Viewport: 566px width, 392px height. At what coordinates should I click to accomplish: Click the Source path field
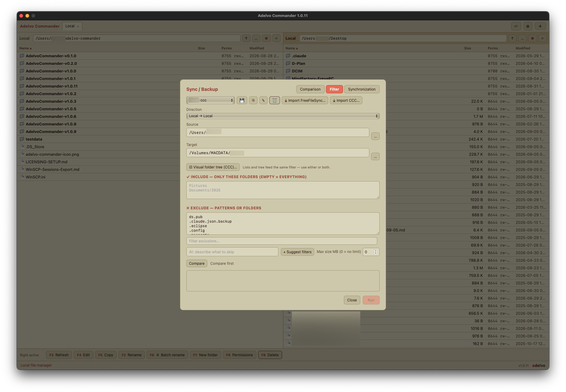(278, 132)
